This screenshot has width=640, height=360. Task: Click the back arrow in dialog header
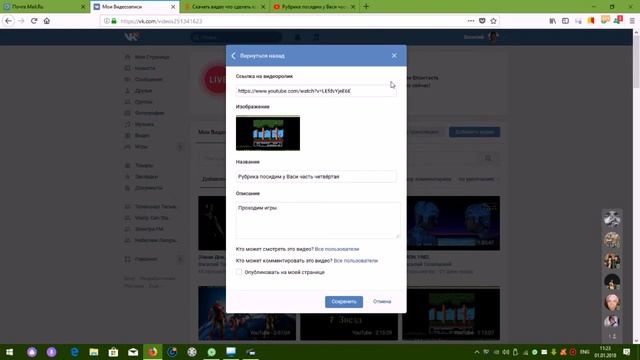point(233,56)
